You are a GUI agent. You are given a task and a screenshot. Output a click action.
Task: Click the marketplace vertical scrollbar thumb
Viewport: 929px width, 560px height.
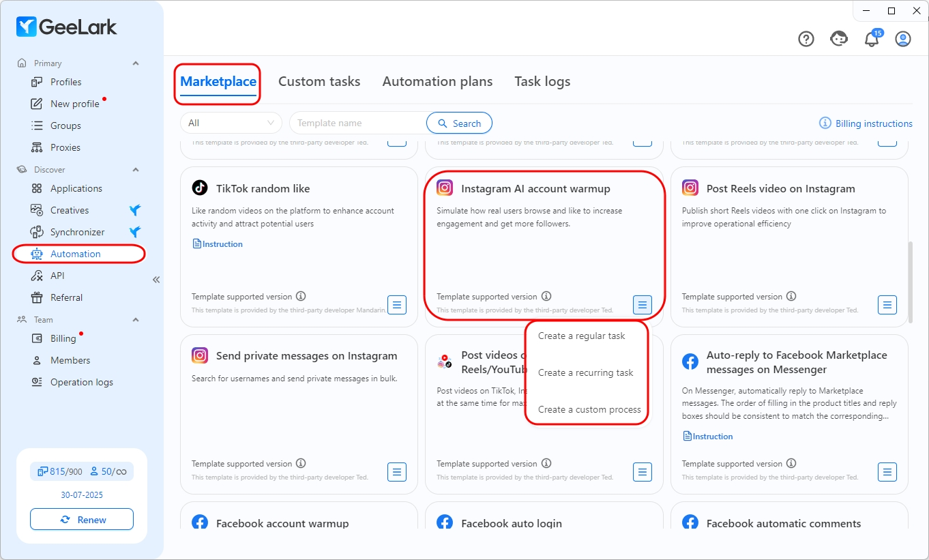pos(911,282)
